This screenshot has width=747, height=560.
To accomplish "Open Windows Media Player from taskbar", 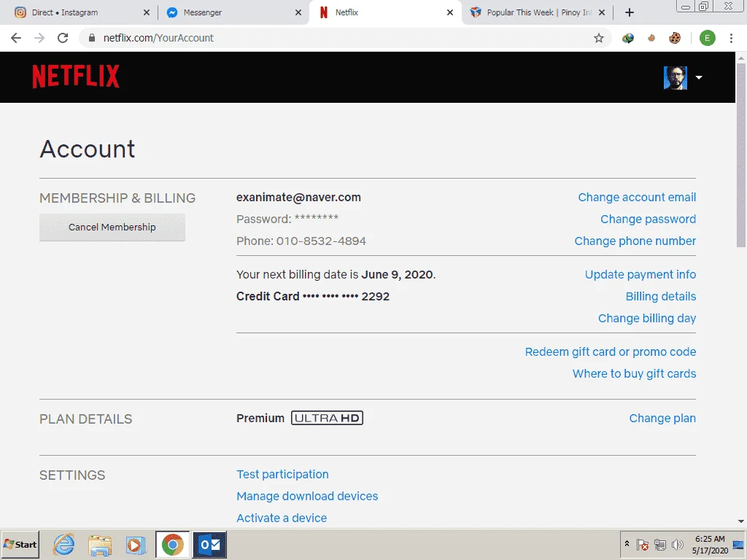I will point(136,545).
